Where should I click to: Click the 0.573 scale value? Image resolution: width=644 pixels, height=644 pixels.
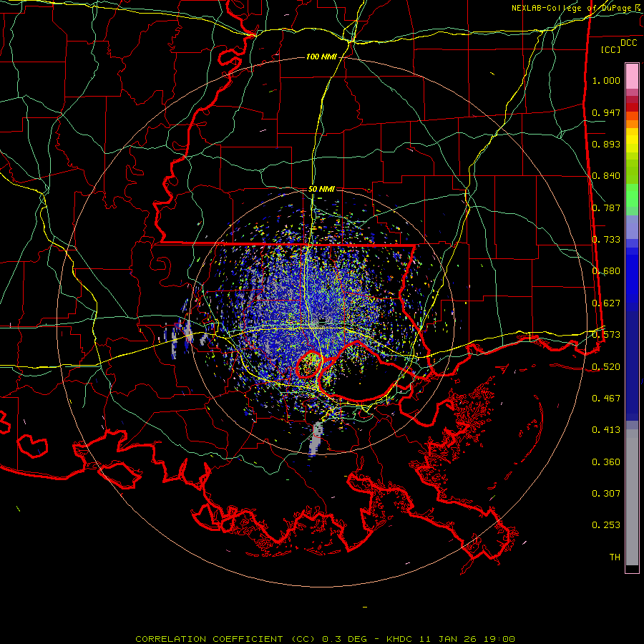point(606,335)
